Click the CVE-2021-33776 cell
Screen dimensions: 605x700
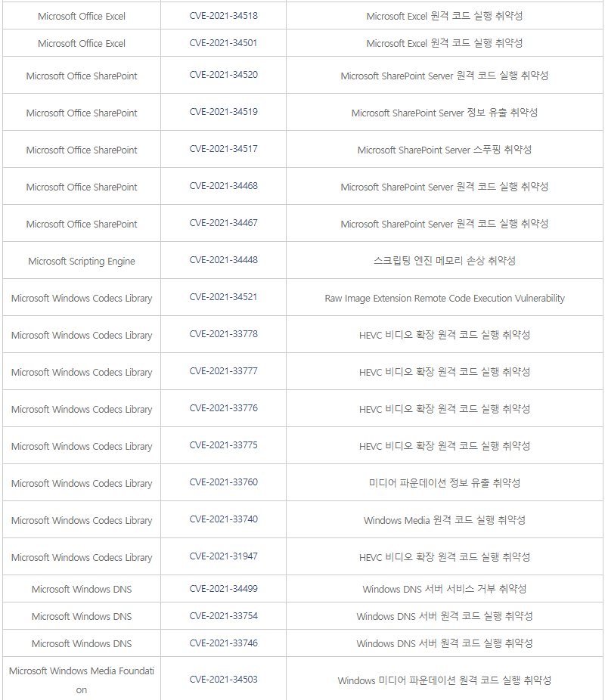pos(223,408)
